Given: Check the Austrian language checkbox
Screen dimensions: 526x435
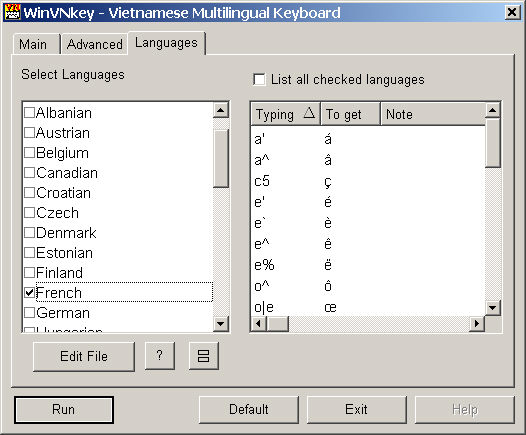Looking at the screenshot, I should point(30,133).
